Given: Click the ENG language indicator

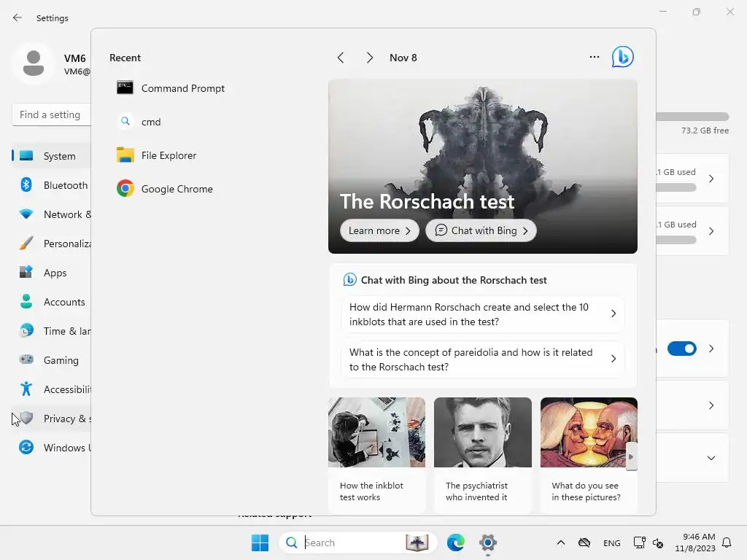Looking at the screenshot, I should tap(612, 542).
